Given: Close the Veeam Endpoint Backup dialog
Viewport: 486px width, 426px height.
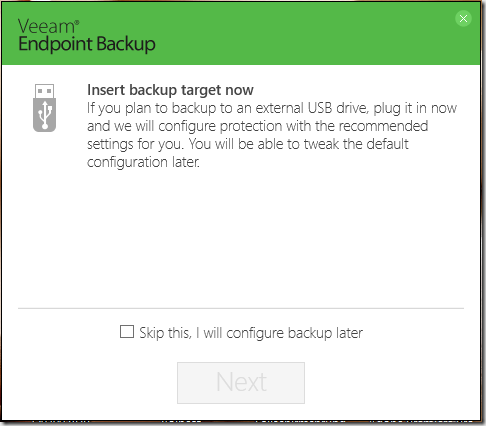Looking at the screenshot, I should (463, 18).
